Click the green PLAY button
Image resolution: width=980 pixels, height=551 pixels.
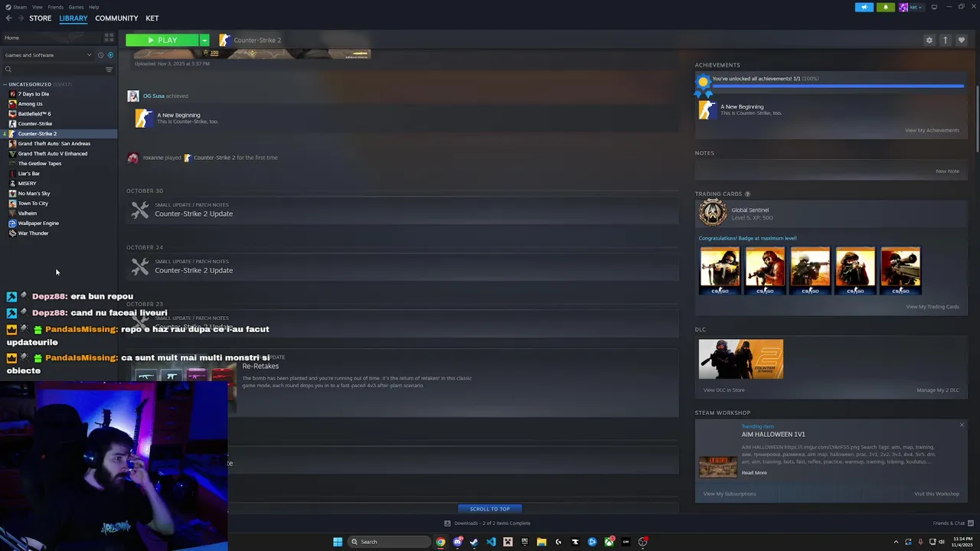pyautogui.click(x=162, y=40)
